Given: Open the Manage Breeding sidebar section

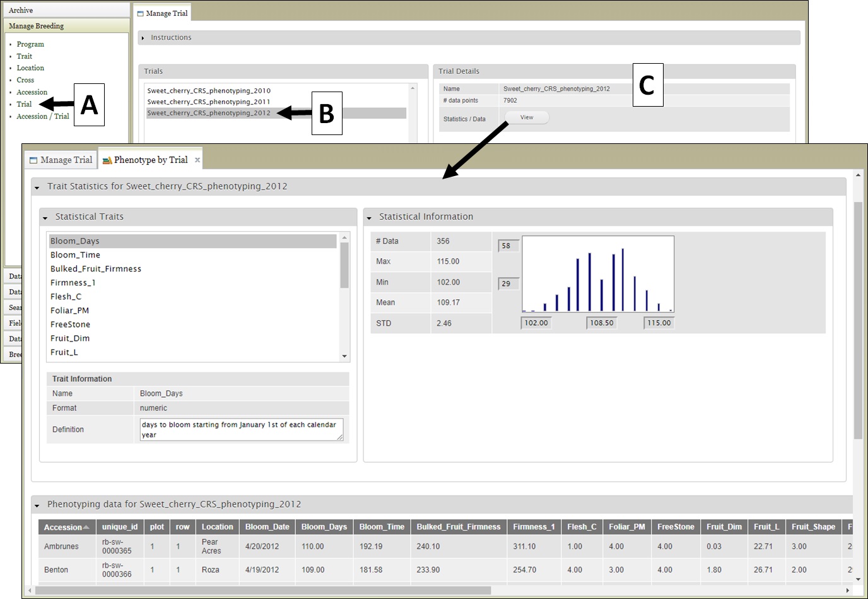Looking at the screenshot, I should [66, 26].
